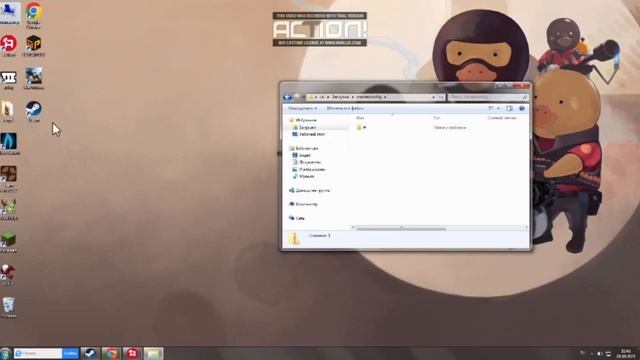This screenshot has height=360, width=640.
Task: Toggle the Explorer preview pane button
Action: coord(509,108)
